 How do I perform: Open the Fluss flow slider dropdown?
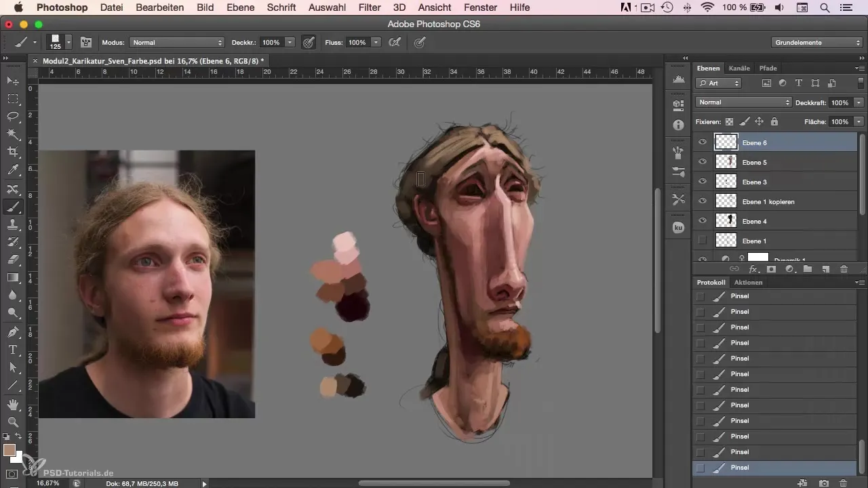[x=375, y=42]
